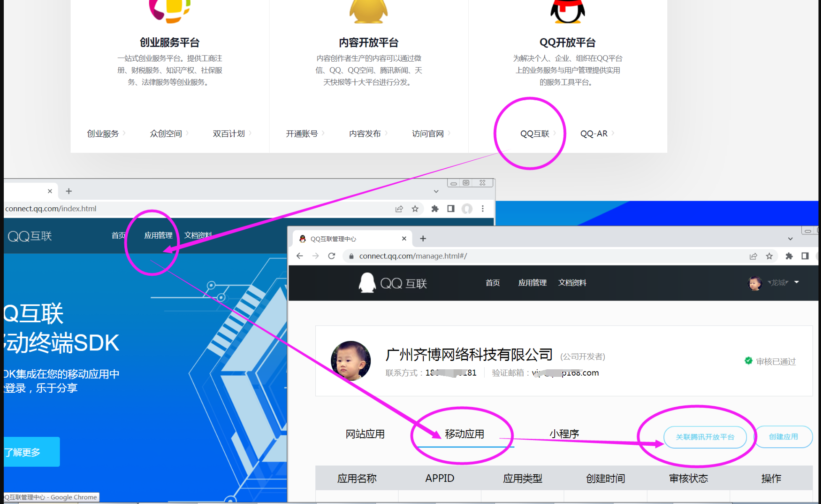
Task: Click the 内容开放平台 heading
Action: click(x=368, y=42)
